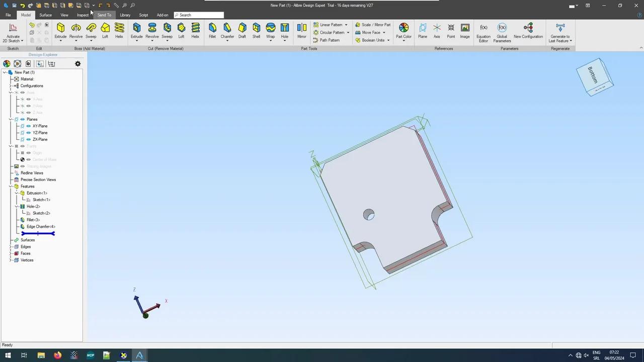Select Edge Chamfer<4> in feature tree
The height and width of the screenshot is (362, 644).
(41, 227)
